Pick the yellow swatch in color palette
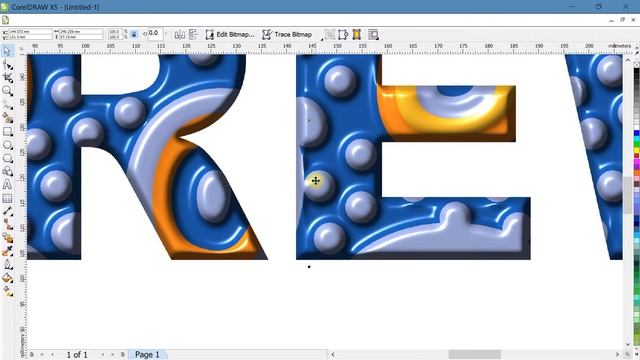The height and width of the screenshot is (360, 640). 636,150
